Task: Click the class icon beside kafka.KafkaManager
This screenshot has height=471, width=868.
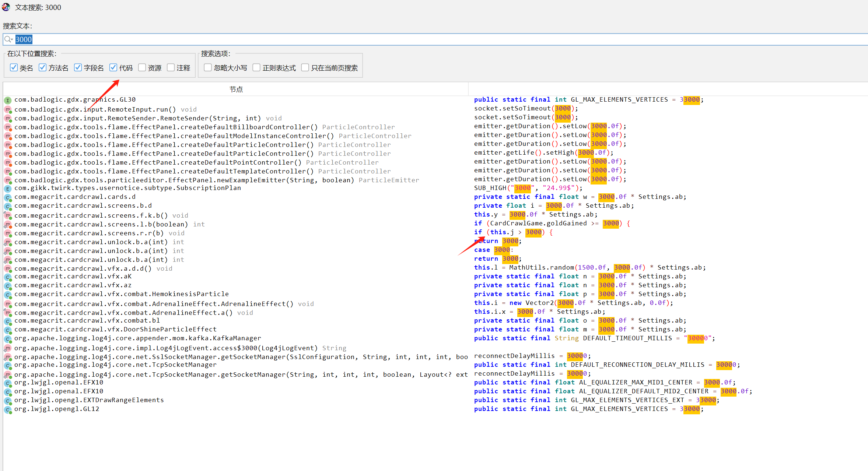Action: 8,339
